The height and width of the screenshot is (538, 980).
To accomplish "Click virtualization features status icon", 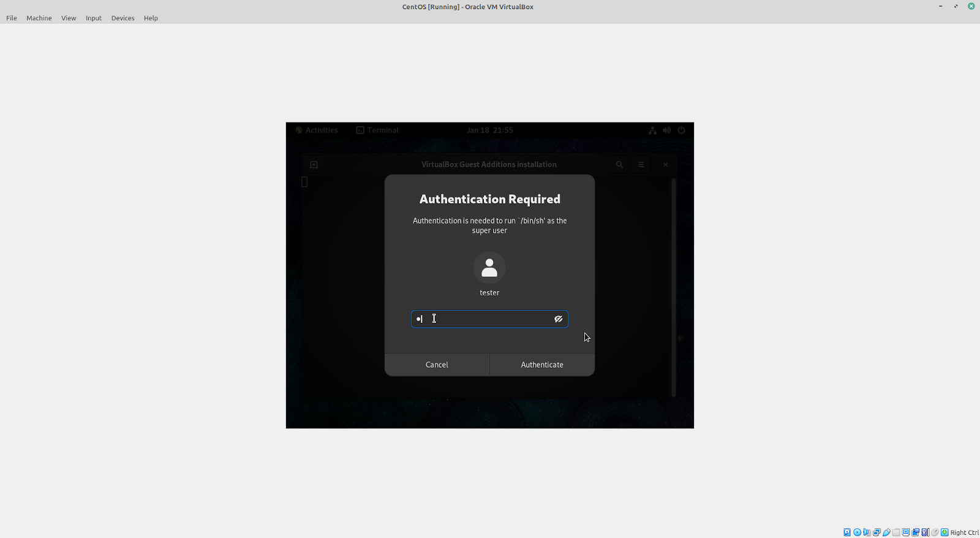I will point(925,532).
